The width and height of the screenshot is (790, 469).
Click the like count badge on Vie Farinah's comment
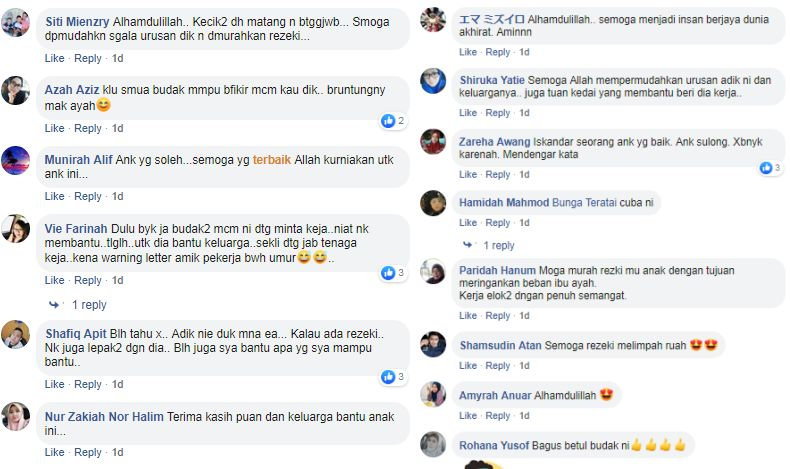(393, 273)
